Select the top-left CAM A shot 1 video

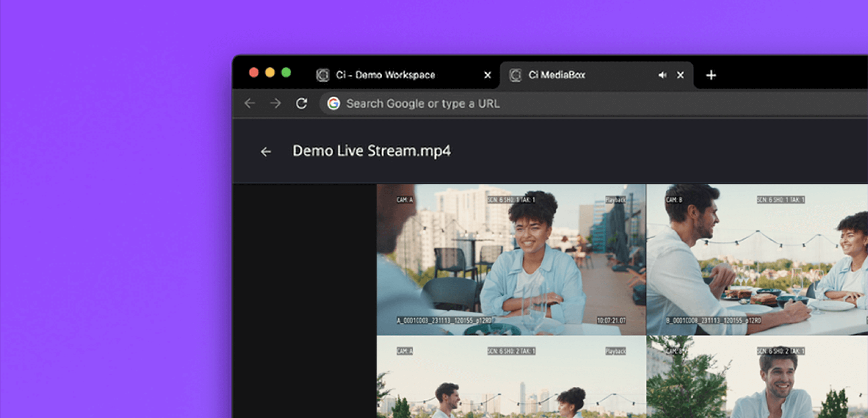(x=511, y=259)
